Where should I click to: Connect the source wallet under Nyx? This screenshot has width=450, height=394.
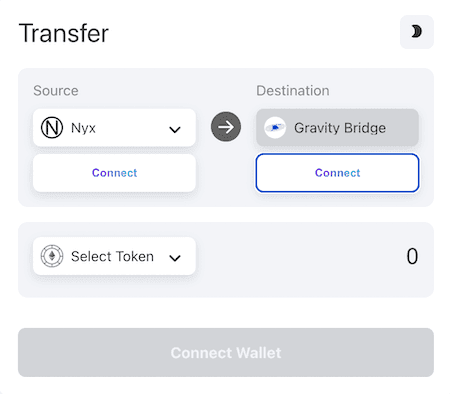pos(114,173)
